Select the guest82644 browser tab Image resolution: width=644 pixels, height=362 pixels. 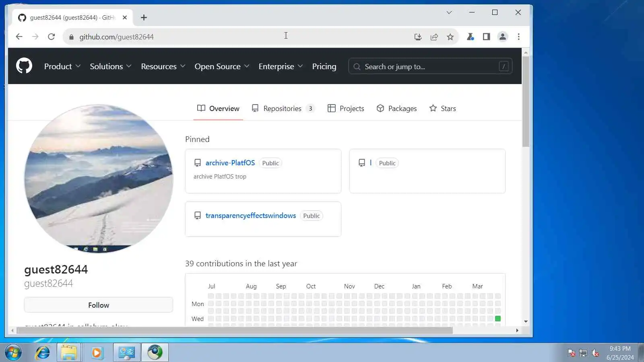point(72,17)
